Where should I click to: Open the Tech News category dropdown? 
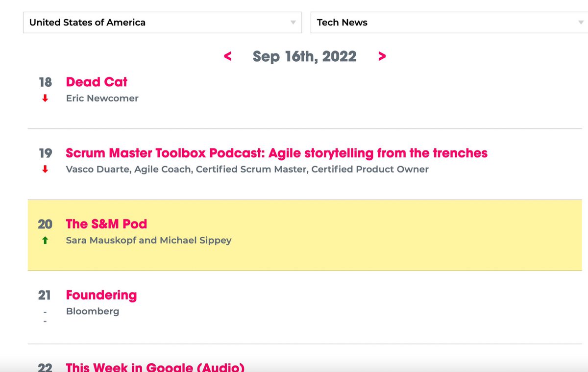449,23
